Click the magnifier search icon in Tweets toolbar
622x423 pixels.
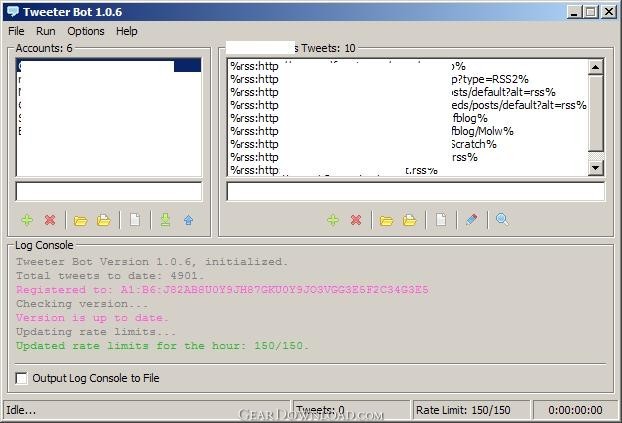click(x=502, y=220)
